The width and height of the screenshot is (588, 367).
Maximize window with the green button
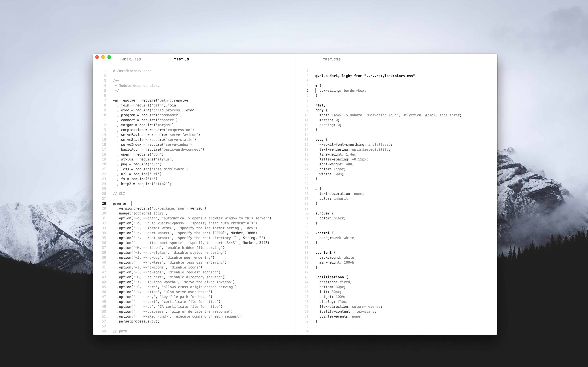109,57
